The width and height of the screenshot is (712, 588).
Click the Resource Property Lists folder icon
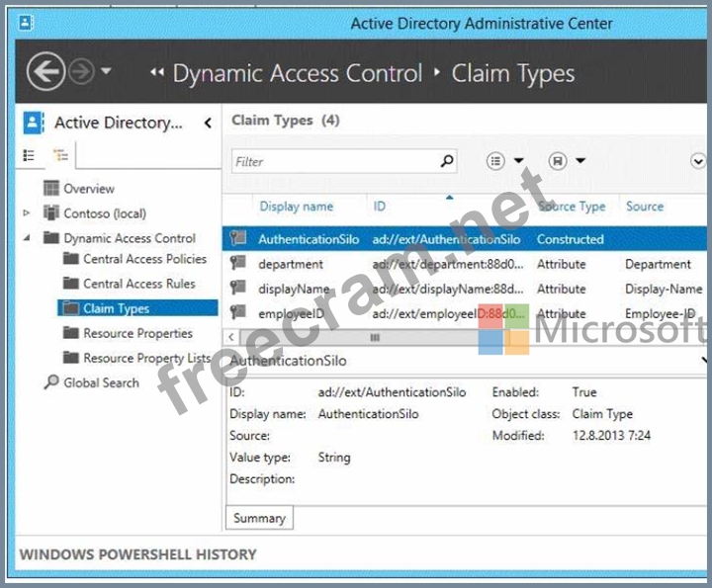click(70, 358)
